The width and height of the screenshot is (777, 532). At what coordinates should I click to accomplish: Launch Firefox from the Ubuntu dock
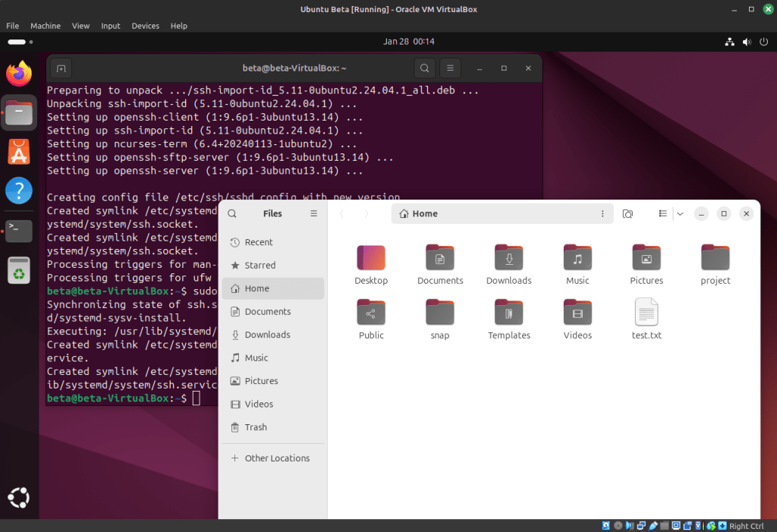(x=19, y=74)
